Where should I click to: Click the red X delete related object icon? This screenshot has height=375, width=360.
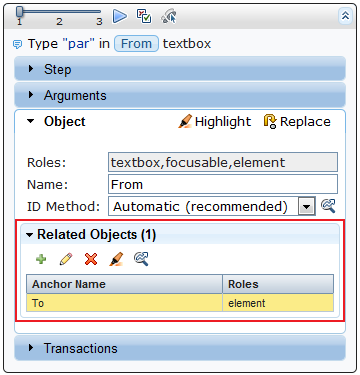[x=91, y=259]
